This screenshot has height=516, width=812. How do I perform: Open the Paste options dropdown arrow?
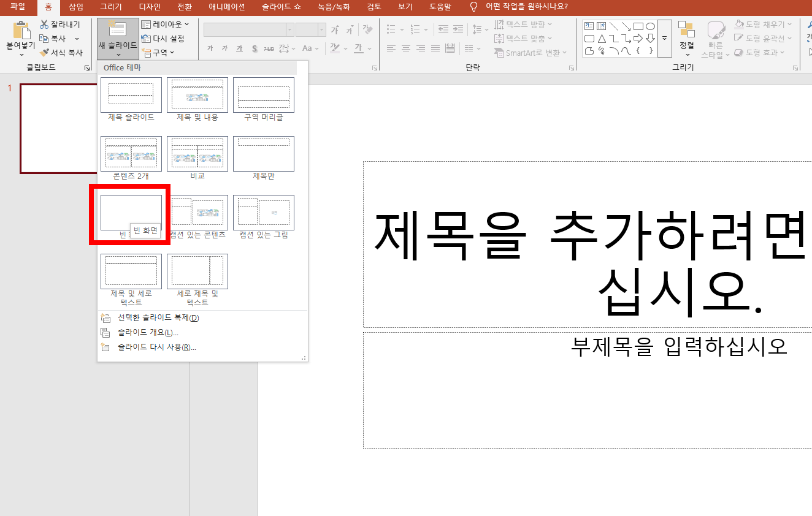point(21,55)
